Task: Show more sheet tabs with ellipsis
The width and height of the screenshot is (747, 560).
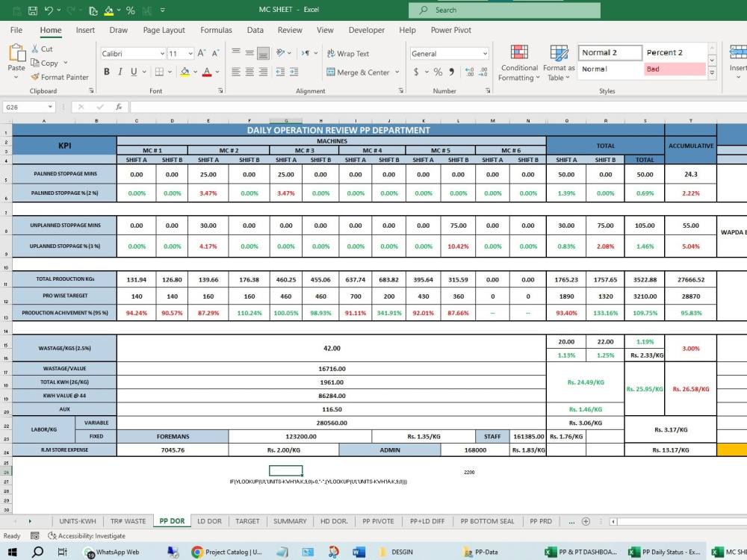Action: click(x=571, y=521)
